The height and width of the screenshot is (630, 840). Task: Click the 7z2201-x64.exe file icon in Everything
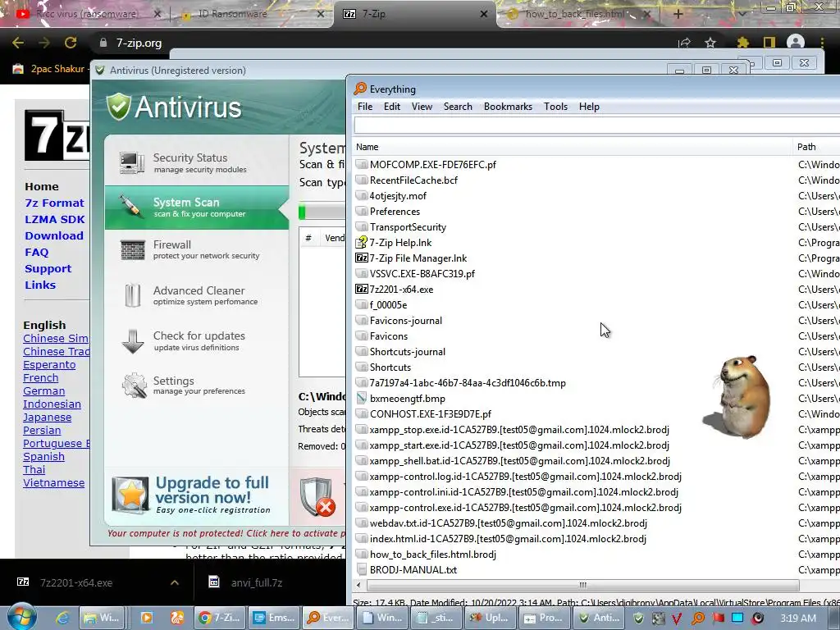coord(362,290)
